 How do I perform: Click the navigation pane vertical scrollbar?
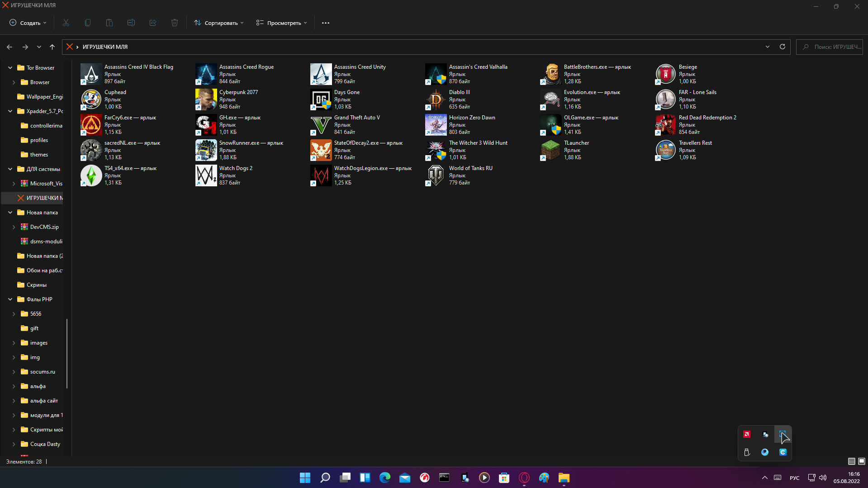[67, 353]
